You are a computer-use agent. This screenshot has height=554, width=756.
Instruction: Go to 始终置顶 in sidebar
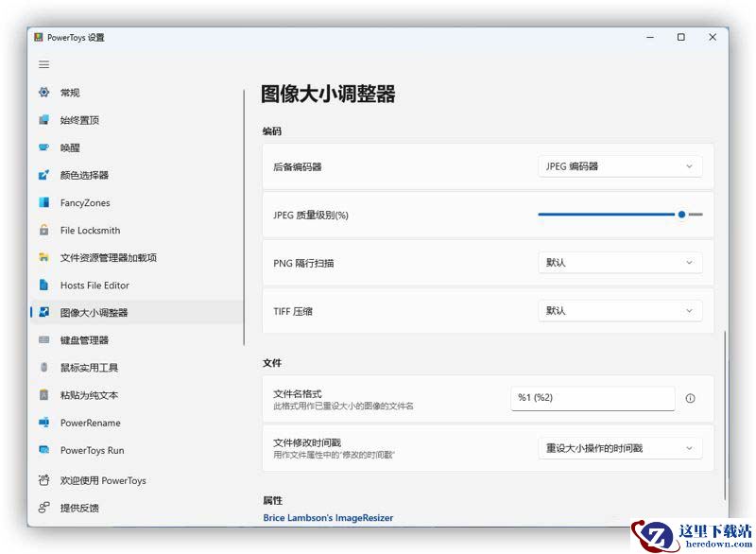pos(138,119)
